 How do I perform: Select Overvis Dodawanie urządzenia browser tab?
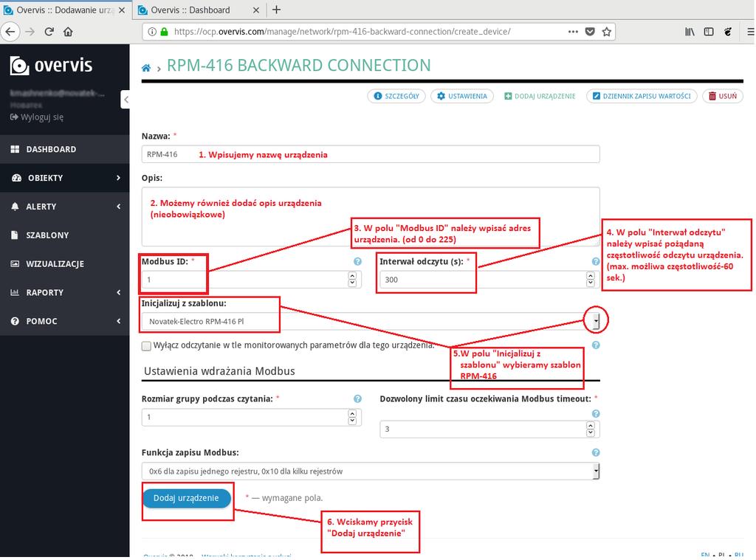click(x=65, y=10)
